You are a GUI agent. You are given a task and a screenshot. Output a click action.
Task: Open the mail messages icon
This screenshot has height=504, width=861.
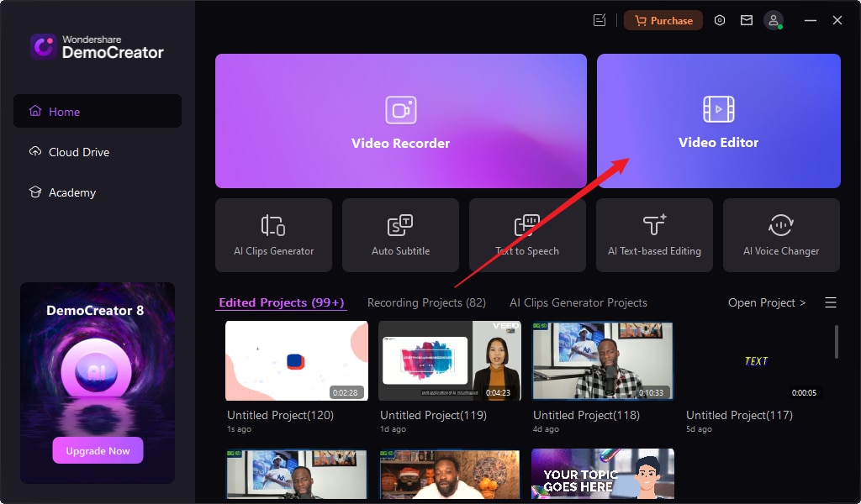click(x=747, y=20)
